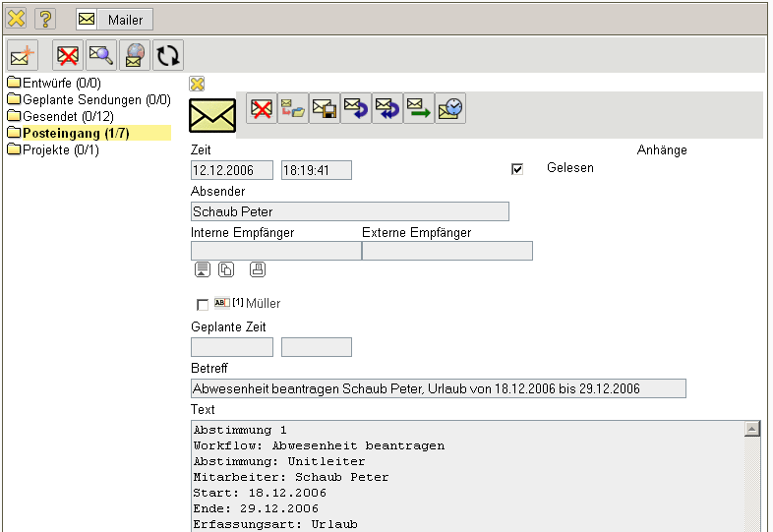Click the reply all double blue arrow icon
Screen dimensions: 773x532
(387, 109)
